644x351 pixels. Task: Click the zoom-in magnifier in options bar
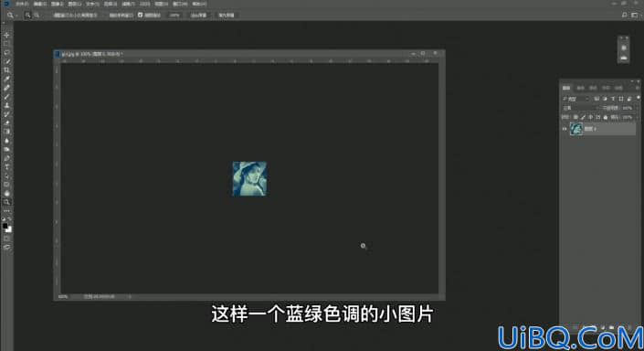28,16
